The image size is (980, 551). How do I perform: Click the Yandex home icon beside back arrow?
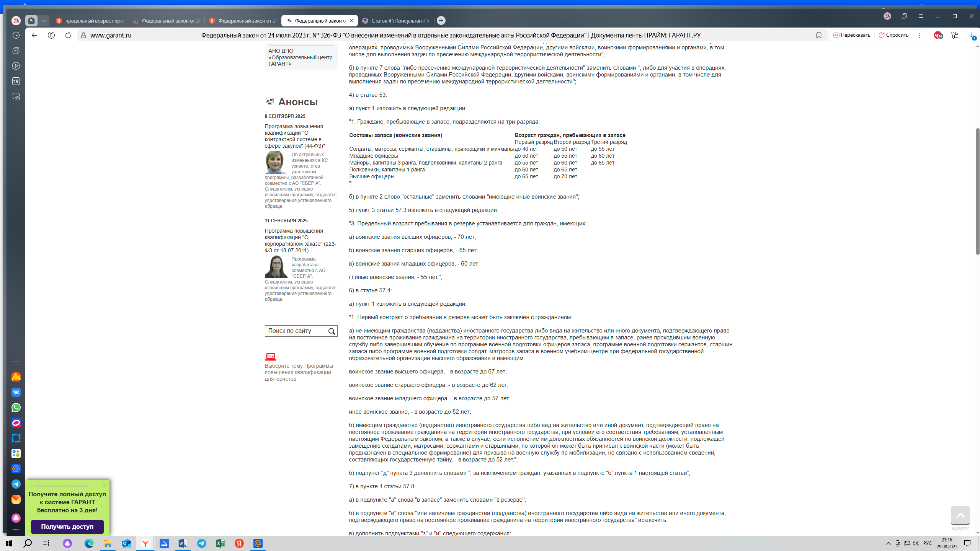point(51,35)
